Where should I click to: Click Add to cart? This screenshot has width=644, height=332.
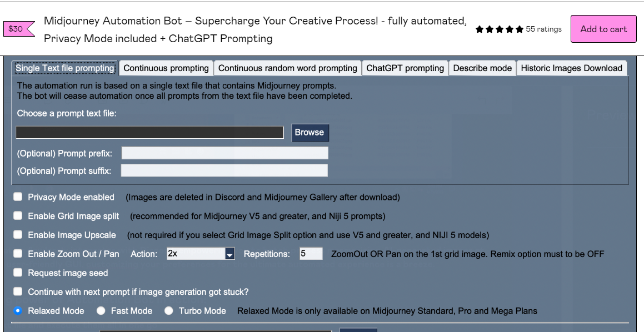pyautogui.click(x=603, y=28)
